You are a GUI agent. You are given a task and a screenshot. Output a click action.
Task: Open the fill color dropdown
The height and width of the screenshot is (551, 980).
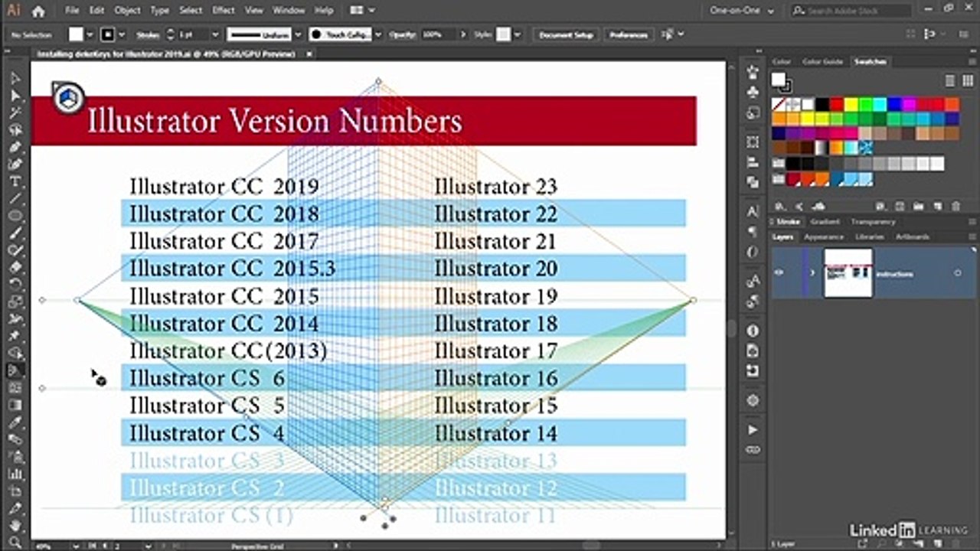pyautogui.click(x=90, y=34)
